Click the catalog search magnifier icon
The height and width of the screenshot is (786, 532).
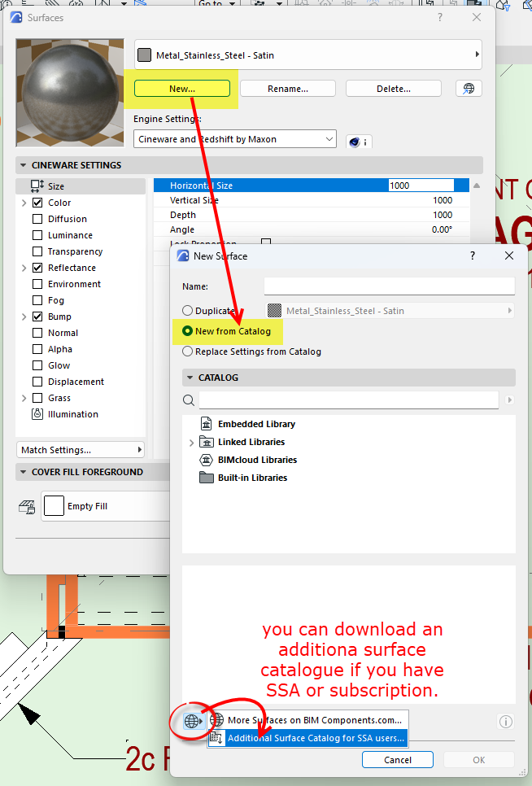click(x=189, y=400)
